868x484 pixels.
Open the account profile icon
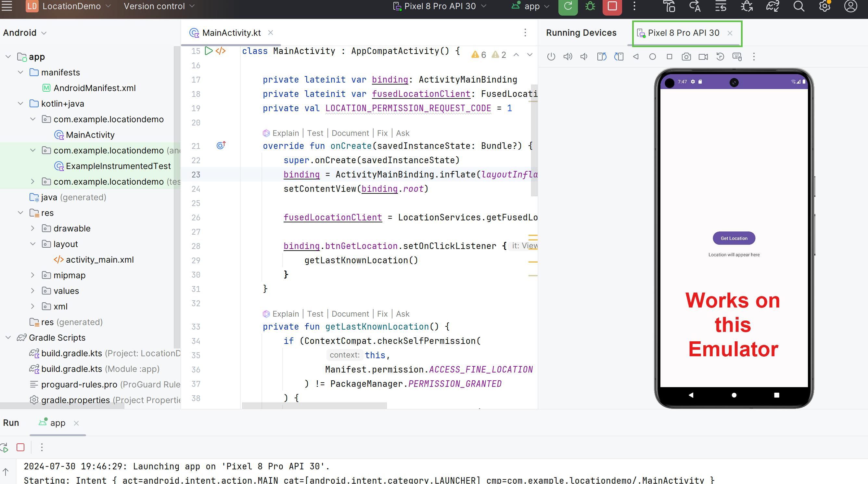click(x=850, y=7)
